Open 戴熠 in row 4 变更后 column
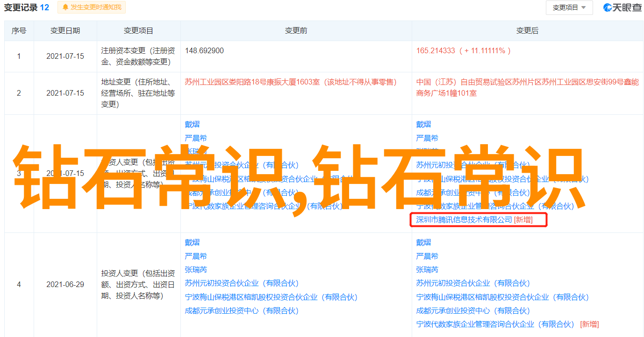The height and width of the screenshot is (337, 644). tap(424, 243)
